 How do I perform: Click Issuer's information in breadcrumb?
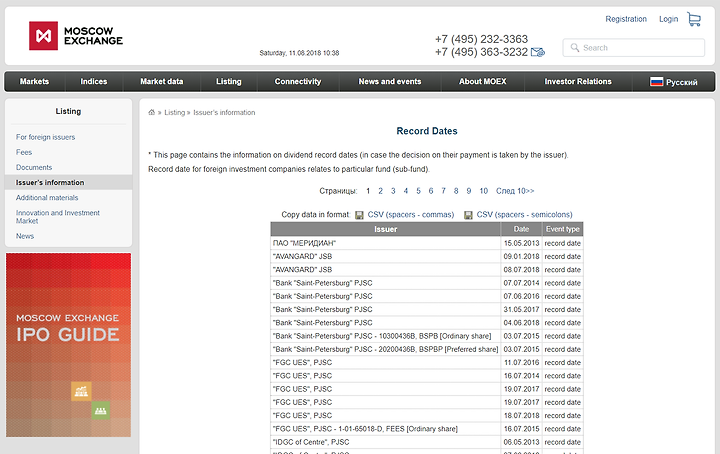[x=224, y=112]
